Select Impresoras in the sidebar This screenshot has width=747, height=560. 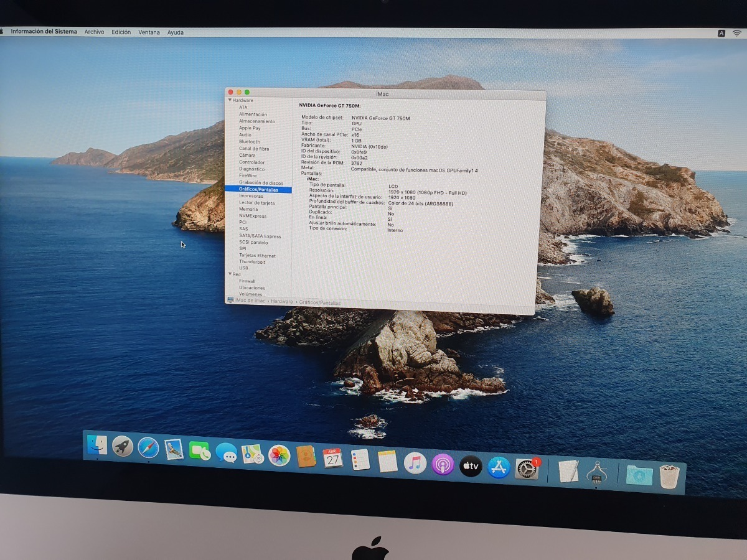coord(251,196)
